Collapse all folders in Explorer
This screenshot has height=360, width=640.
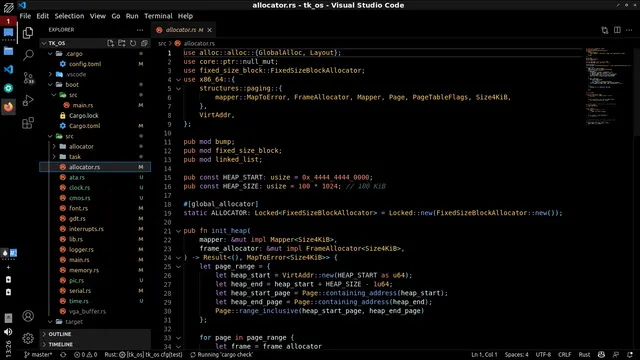[x=144, y=43]
